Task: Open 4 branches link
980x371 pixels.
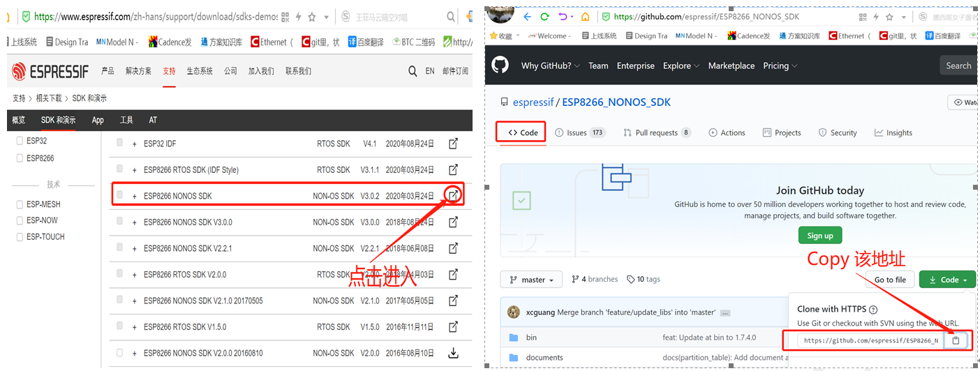Action: (x=595, y=279)
